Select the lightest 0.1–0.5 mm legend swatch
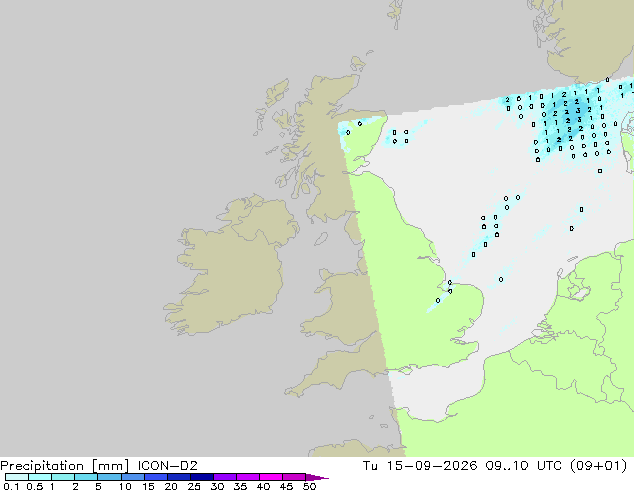 click(x=17, y=477)
